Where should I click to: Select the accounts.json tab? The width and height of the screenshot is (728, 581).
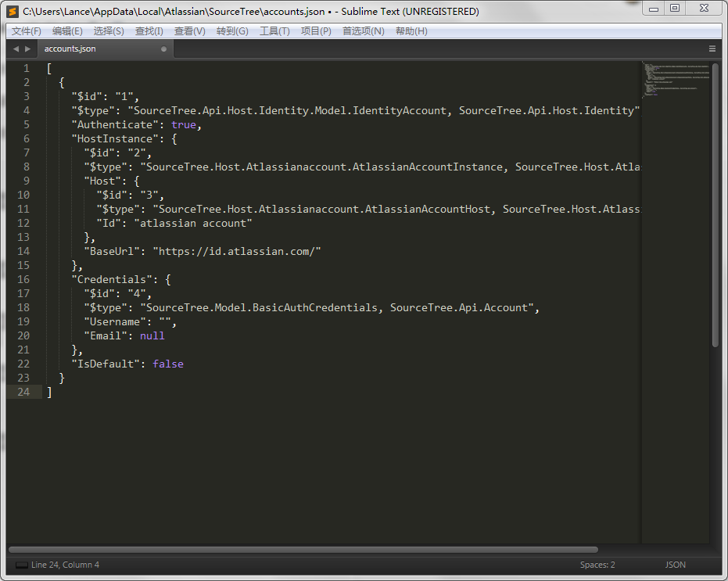click(105, 48)
